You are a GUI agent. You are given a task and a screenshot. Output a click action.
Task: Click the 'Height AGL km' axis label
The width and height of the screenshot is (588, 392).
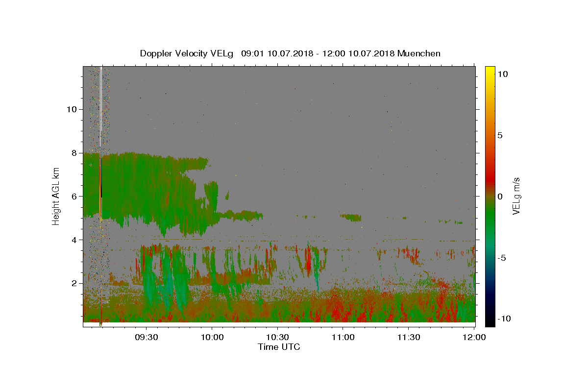click(56, 196)
